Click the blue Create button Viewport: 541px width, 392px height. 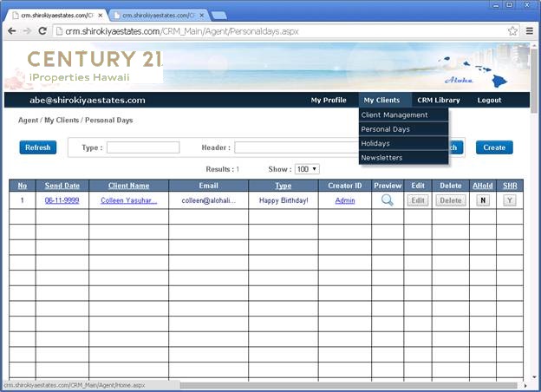click(494, 147)
